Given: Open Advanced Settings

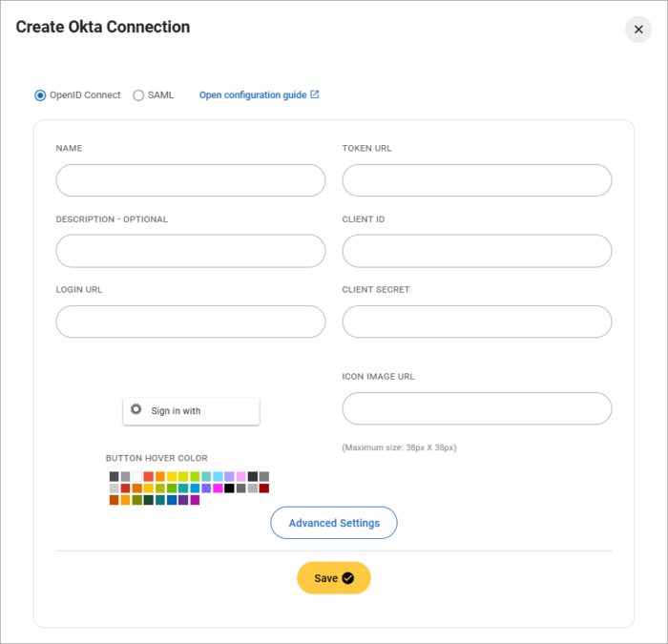Looking at the screenshot, I should pos(334,523).
